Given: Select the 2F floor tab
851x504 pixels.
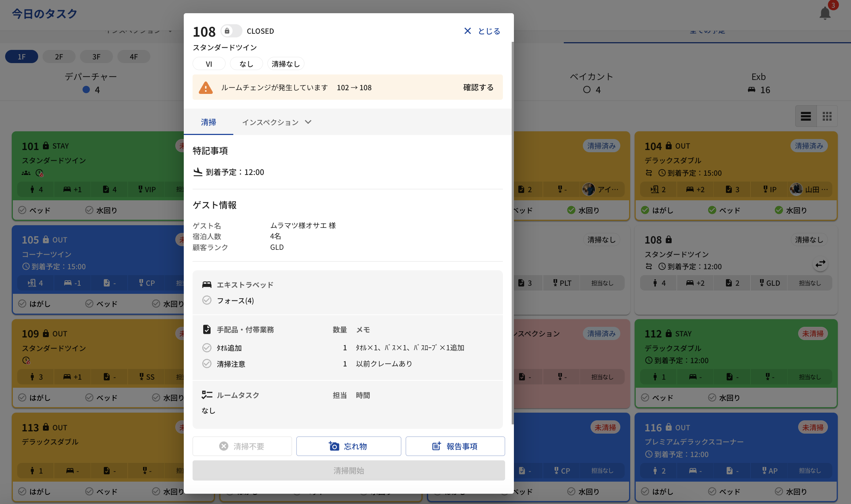Looking at the screenshot, I should (x=59, y=57).
